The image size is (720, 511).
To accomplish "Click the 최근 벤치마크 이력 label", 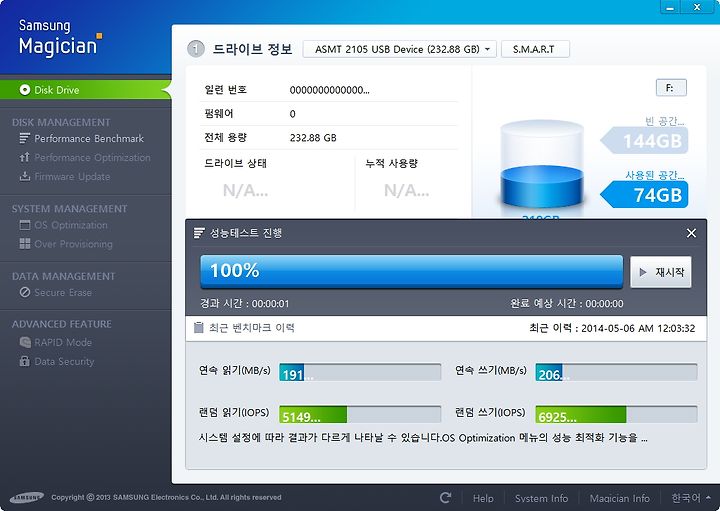I will pos(252,328).
